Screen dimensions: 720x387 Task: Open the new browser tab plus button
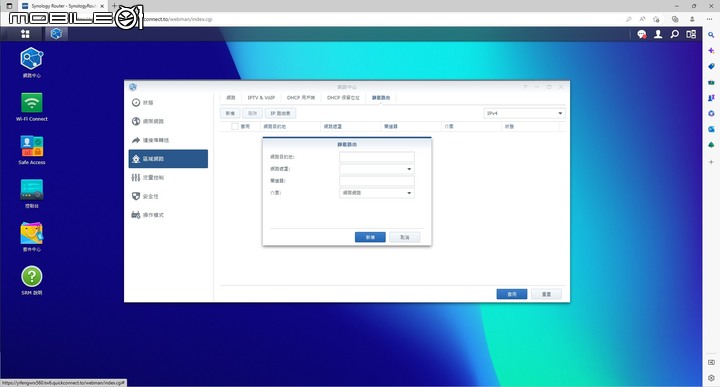[114, 6]
